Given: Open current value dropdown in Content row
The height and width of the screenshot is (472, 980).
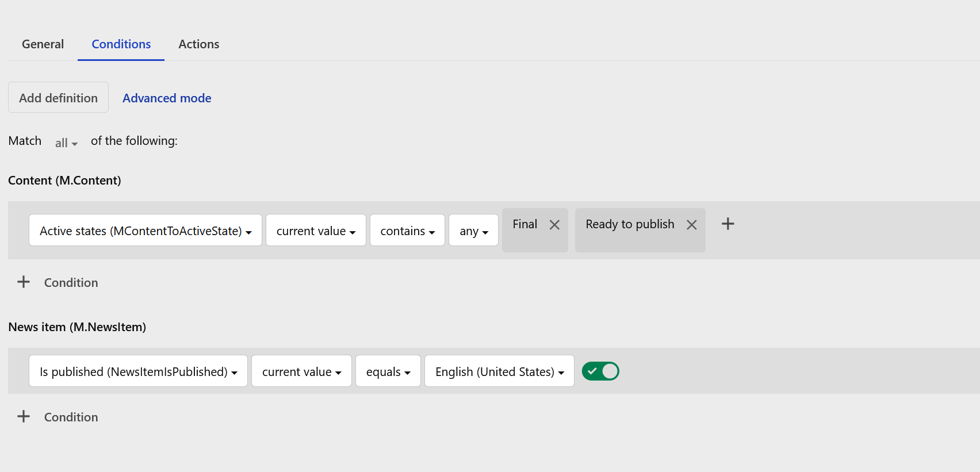Looking at the screenshot, I should click(316, 231).
